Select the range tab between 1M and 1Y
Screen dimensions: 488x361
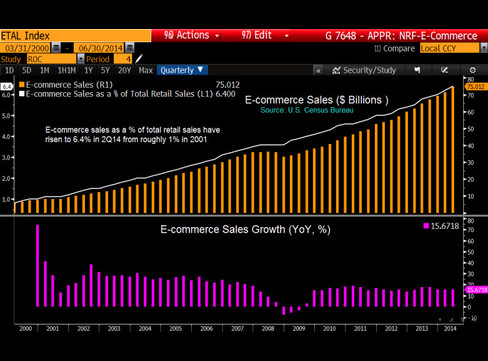pos(67,70)
